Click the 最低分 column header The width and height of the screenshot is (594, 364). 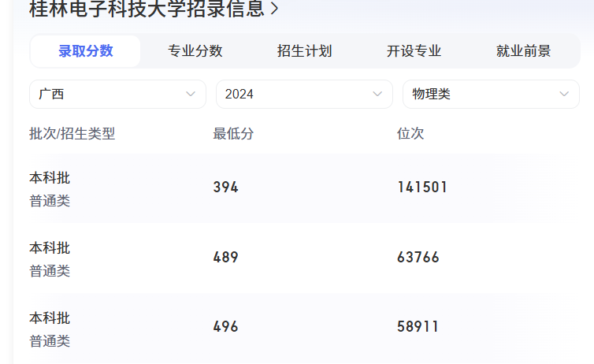pos(233,134)
